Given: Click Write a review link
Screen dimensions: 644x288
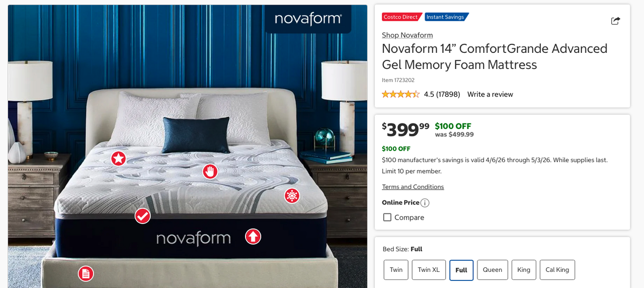Looking at the screenshot, I should (x=490, y=94).
